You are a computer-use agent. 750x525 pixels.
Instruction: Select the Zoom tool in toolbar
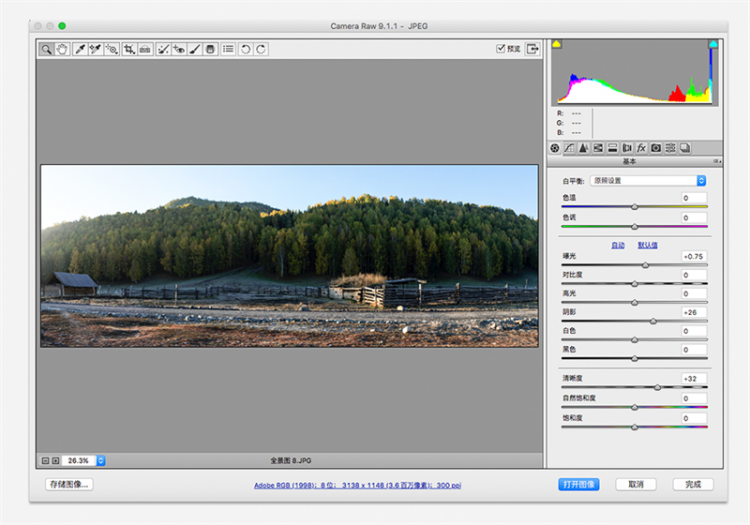click(46, 48)
